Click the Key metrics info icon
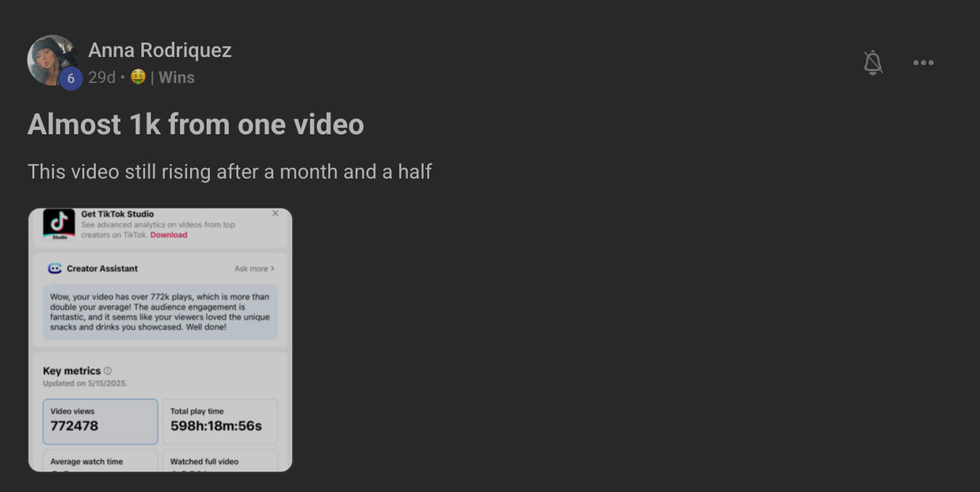The height and width of the screenshot is (492, 980). (x=108, y=371)
